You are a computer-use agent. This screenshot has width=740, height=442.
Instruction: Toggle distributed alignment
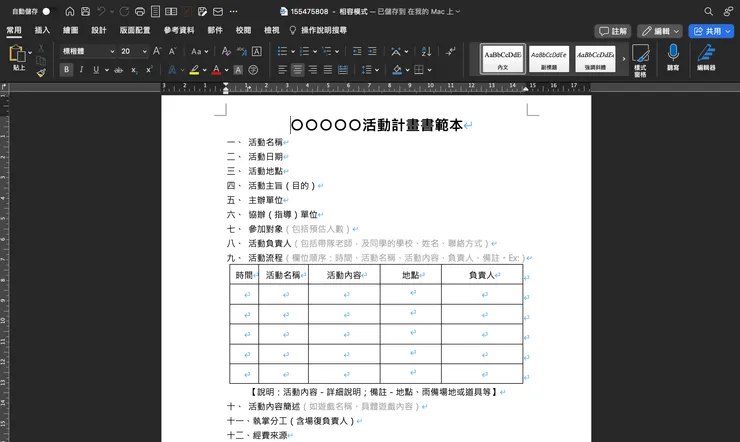pos(343,70)
